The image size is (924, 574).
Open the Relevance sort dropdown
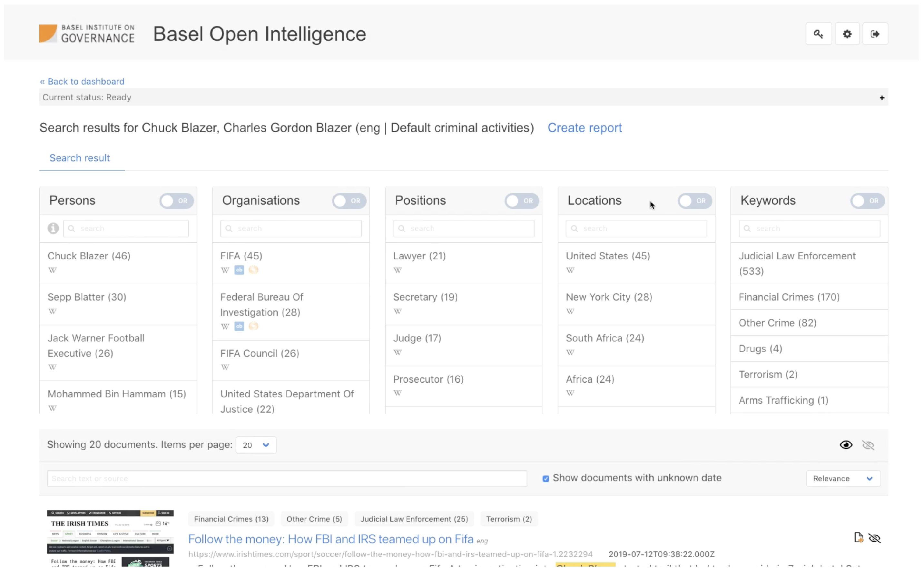pyautogui.click(x=843, y=478)
